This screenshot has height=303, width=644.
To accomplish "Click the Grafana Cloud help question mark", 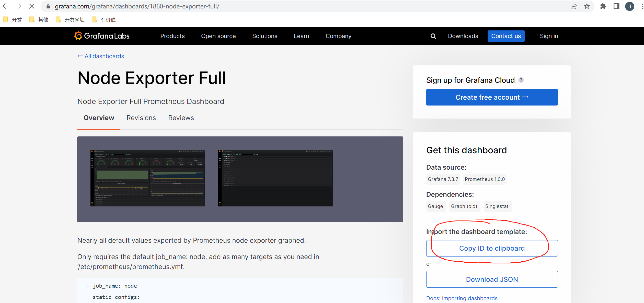I will coord(521,80).
